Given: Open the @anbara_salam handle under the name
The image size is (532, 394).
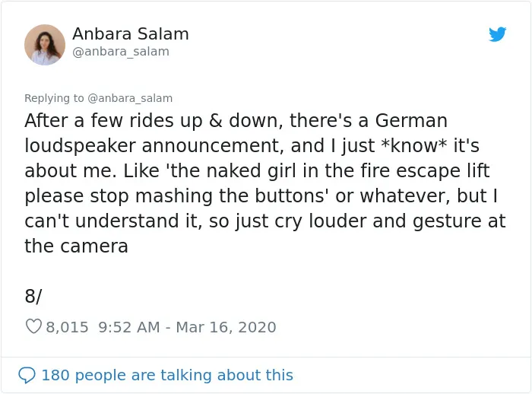Looking at the screenshot, I should pyautogui.click(x=121, y=52).
